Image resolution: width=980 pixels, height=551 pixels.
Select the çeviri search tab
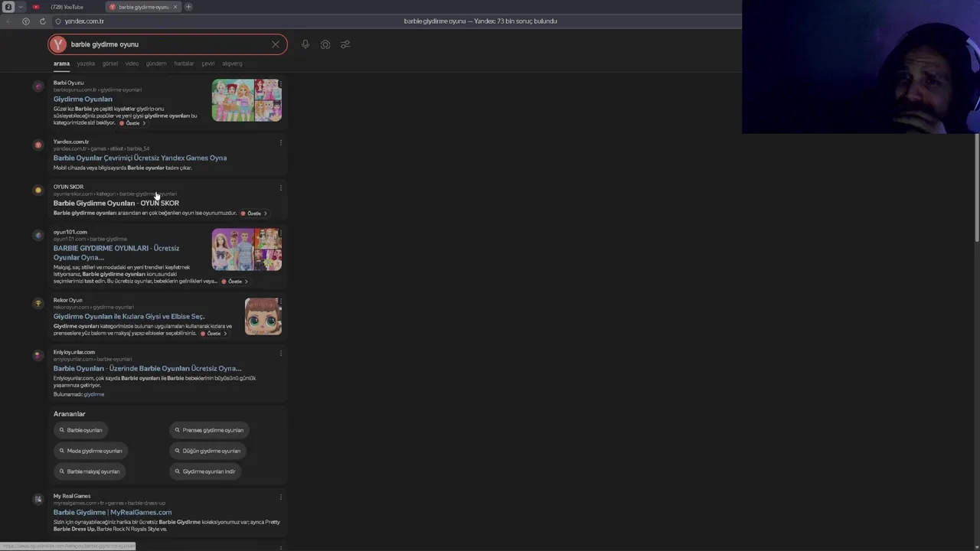click(x=207, y=64)
